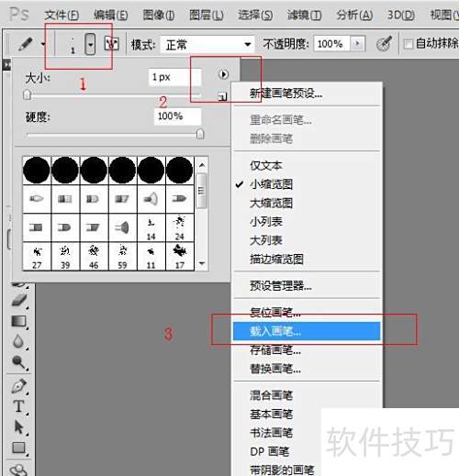This screenshot has height=476, width=459.
Task: Select the last round brush in the top row
Action: [180, 171]
